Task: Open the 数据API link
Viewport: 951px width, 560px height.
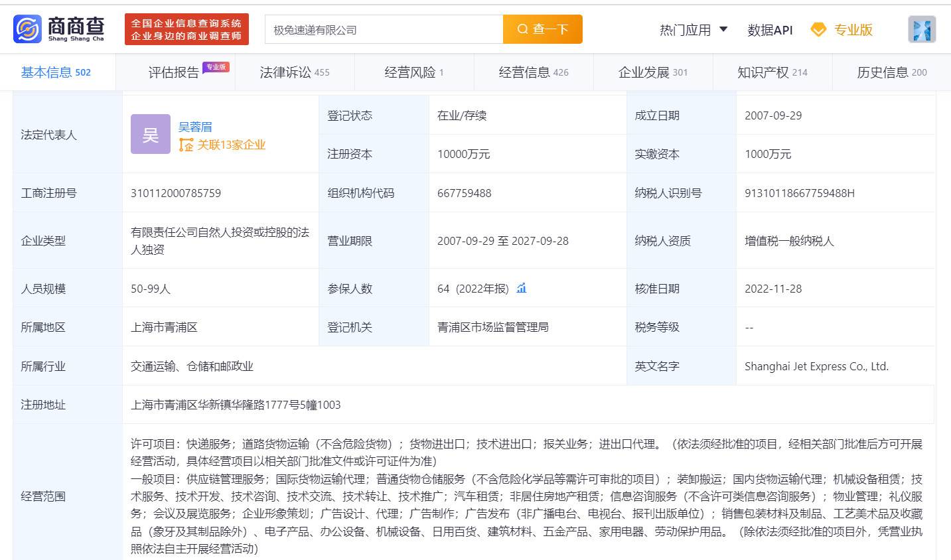Action: pos(770,30)
